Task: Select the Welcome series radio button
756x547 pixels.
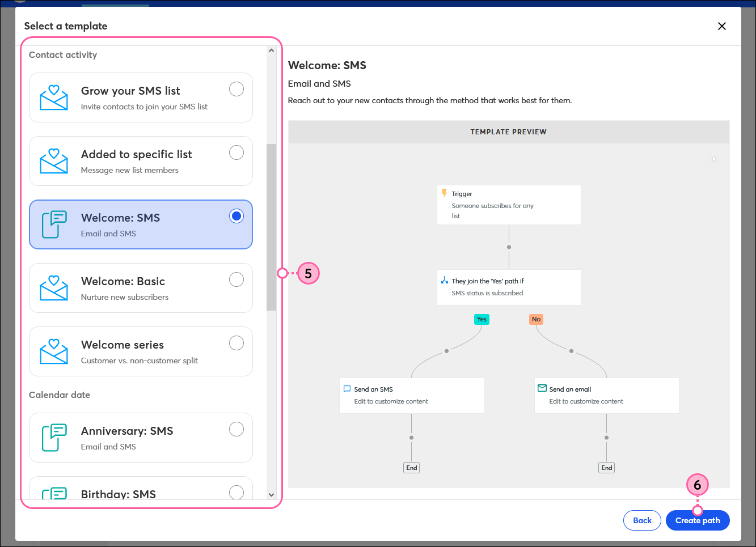Action: 236,342
